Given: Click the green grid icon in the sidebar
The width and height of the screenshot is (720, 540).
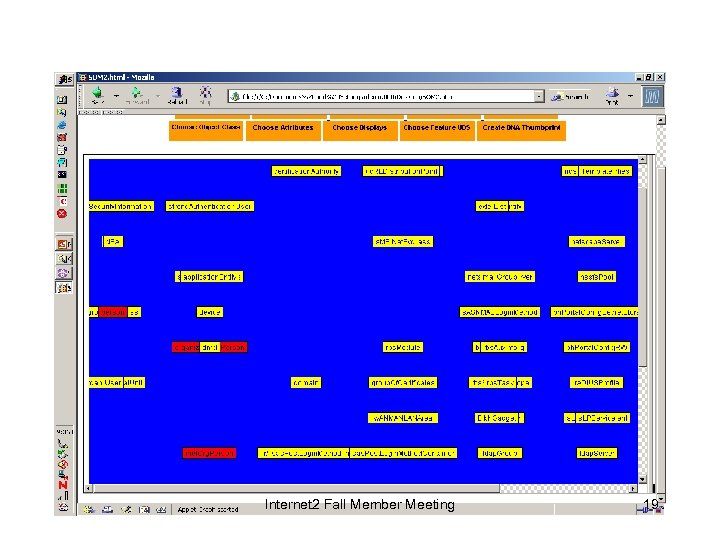Looking at the screenshot, I should (x=62, y=188).
